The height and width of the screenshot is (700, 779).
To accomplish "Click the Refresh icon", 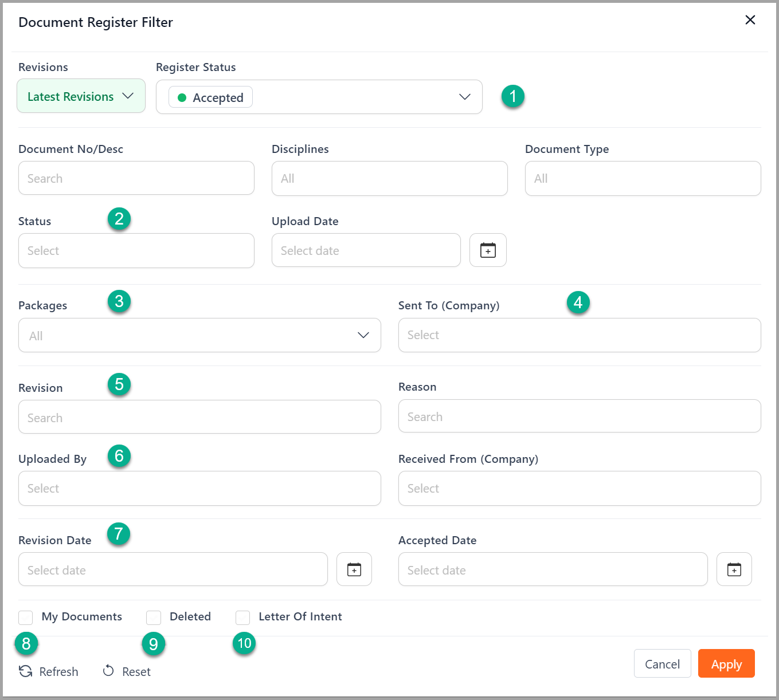I will coord(25,671).
